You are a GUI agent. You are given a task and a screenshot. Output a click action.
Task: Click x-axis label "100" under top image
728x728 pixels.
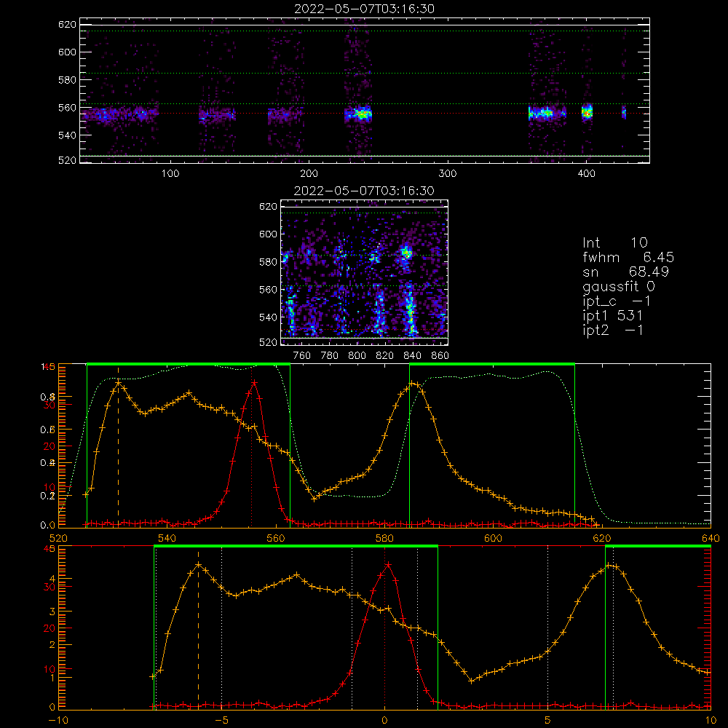pos(170,174)
